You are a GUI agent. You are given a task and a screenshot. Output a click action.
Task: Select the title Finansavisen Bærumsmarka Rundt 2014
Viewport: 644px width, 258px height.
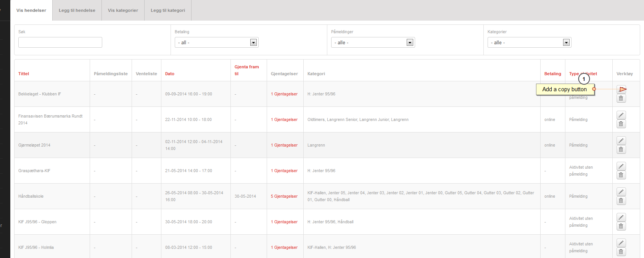(x=50, y=119)
